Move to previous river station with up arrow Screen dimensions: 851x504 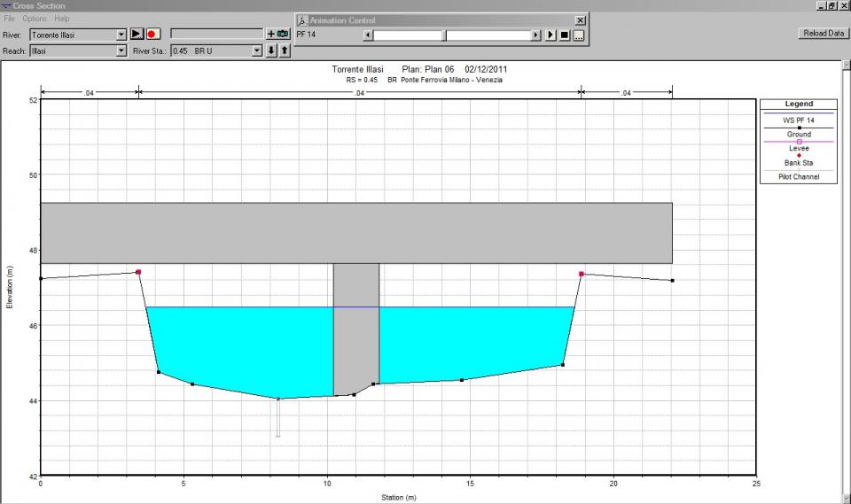pyautogui.click(x=285, y=50)
